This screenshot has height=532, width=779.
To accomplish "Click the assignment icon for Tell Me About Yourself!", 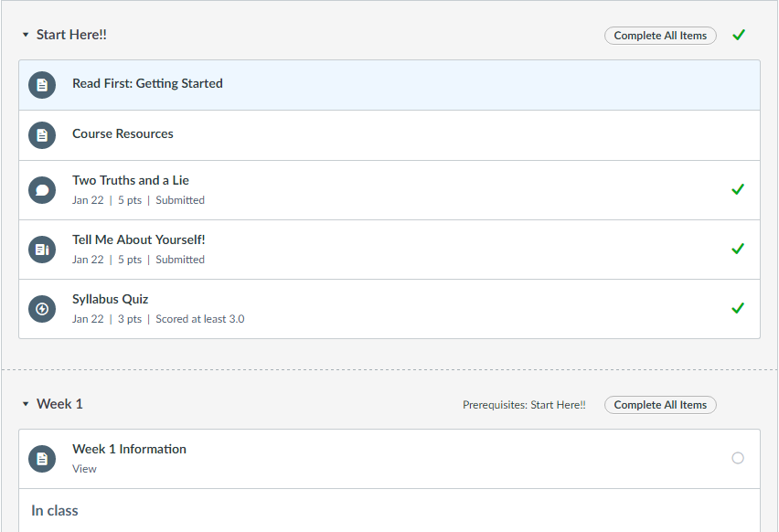I will (x=42, y=250).
